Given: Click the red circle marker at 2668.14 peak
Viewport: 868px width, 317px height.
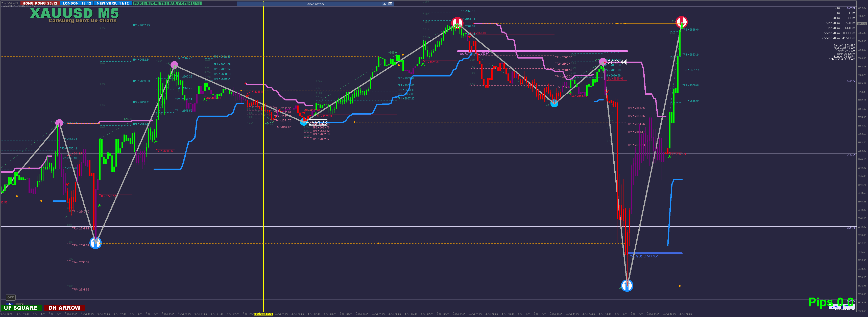Looking at the screenshot, I should [x=457, y=22].
